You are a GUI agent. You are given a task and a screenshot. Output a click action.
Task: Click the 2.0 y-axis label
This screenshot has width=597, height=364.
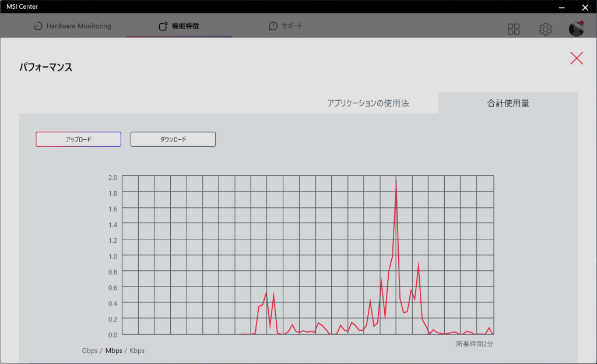(x=113, y=178)
